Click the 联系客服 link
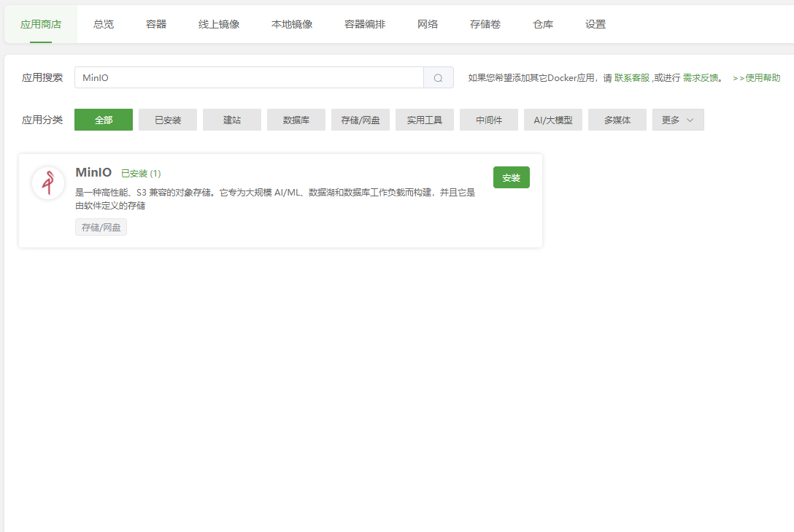The image size is (794, 532). pyautogui.click(x=632, y=78)
